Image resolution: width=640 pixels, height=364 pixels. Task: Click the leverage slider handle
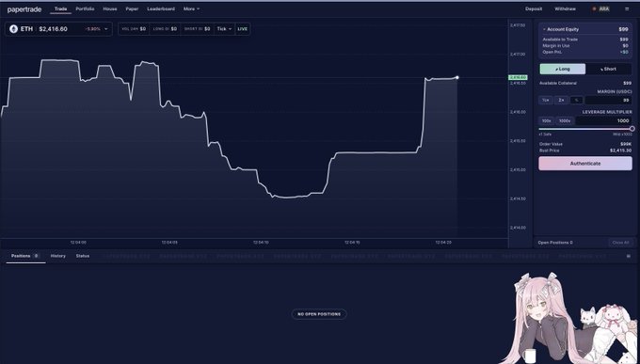(632, 129)
